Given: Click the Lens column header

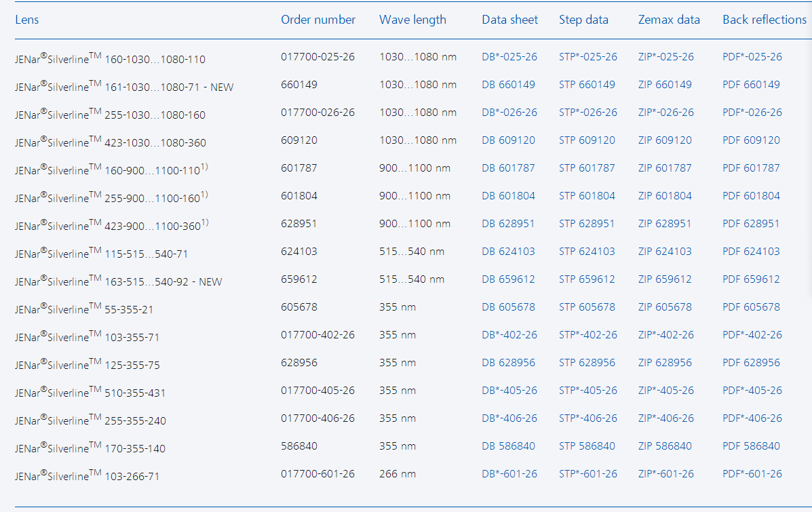Looking at the screenshot, I should [27, 20].
